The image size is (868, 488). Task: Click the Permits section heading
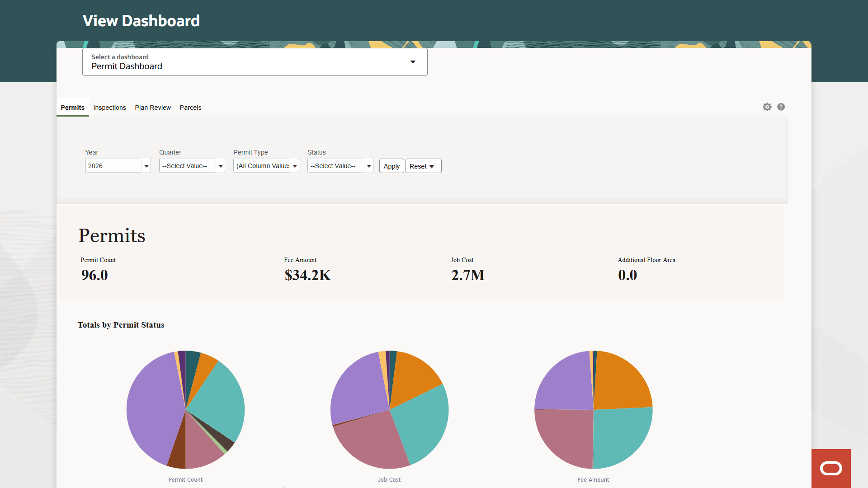112,235
